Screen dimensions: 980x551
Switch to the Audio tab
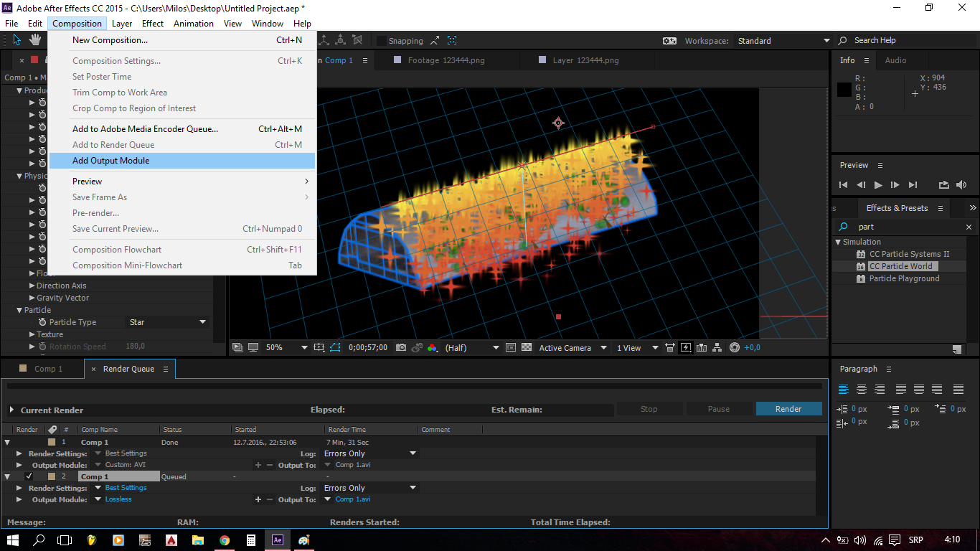pos(895,60)
